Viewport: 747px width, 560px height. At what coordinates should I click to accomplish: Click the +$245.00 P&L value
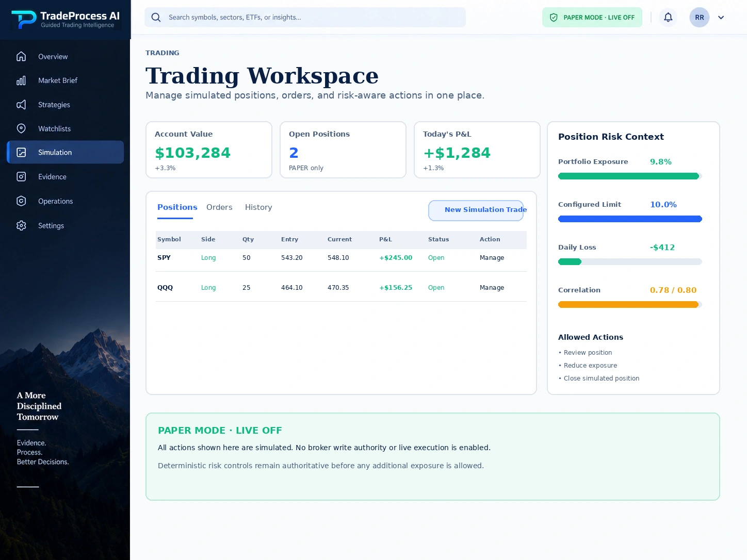396,258
